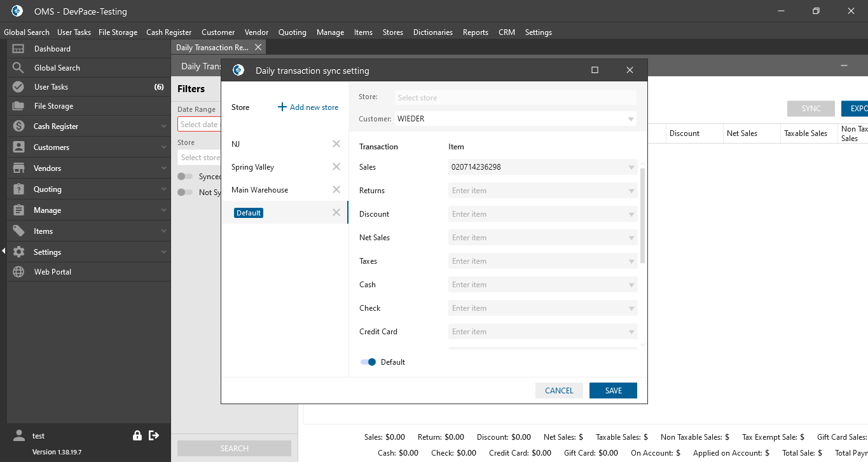This screenshot has width=868, height=462.
Task: Open the Customer WIEDER dropdown
Action: tap(631, 119)
